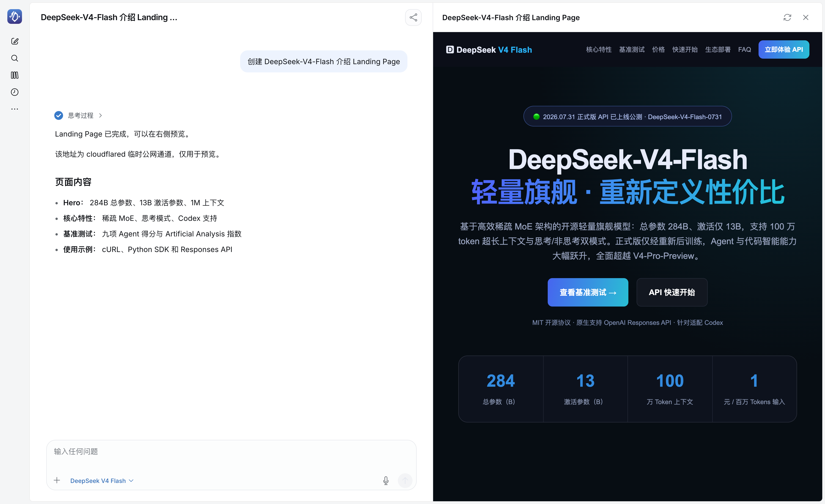Click the user message bubble 创建 DeepSeek-V4-Flash
The width and height of the screenshot is (825, 504).
click(x=324, y=62)
